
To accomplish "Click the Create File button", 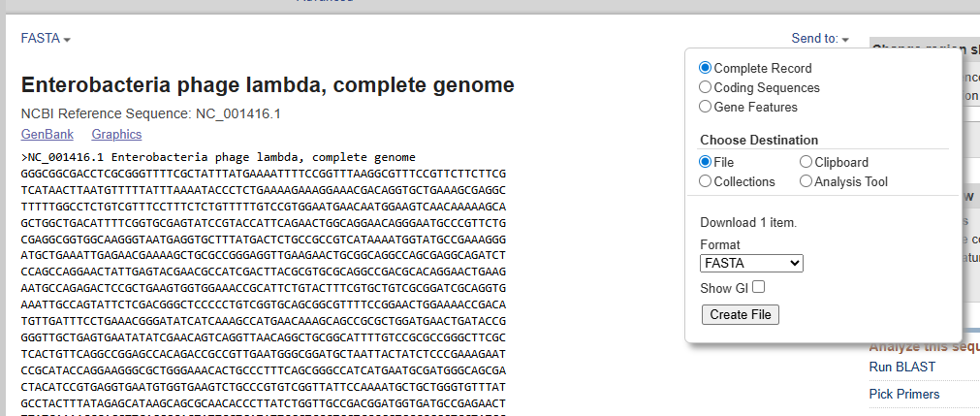I will coord(741,314).
